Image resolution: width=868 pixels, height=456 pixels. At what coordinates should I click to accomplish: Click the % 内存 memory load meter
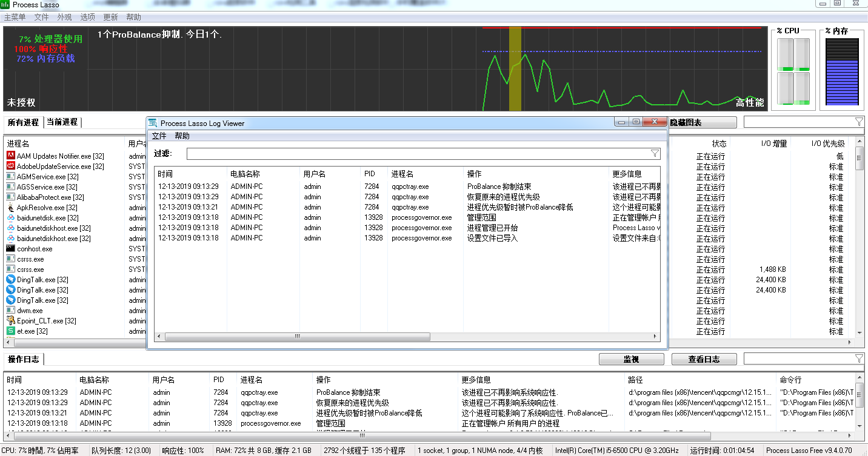[x=842, y=71]
